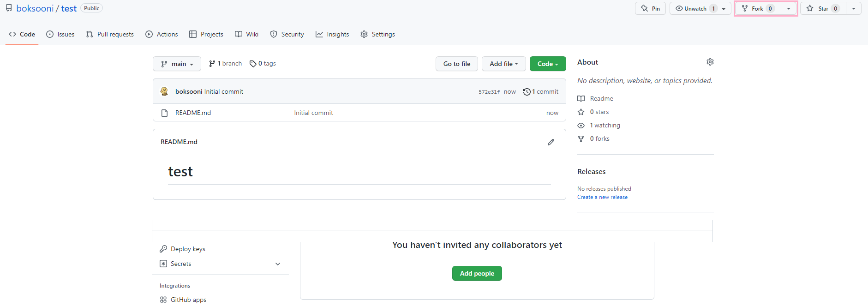Image resolution: width=868 pixels, height=307 pixels.
Task: View the 0 tags link
Action: [x=263, y=64]
